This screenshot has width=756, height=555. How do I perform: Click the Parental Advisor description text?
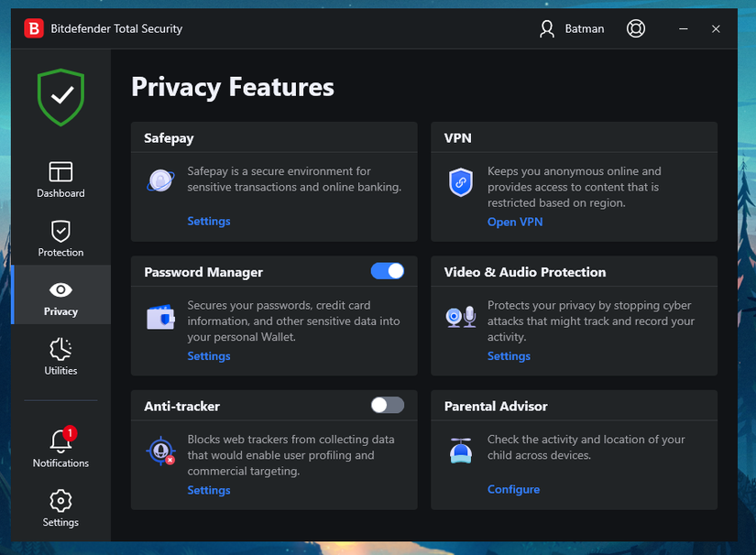pos(586,447)
